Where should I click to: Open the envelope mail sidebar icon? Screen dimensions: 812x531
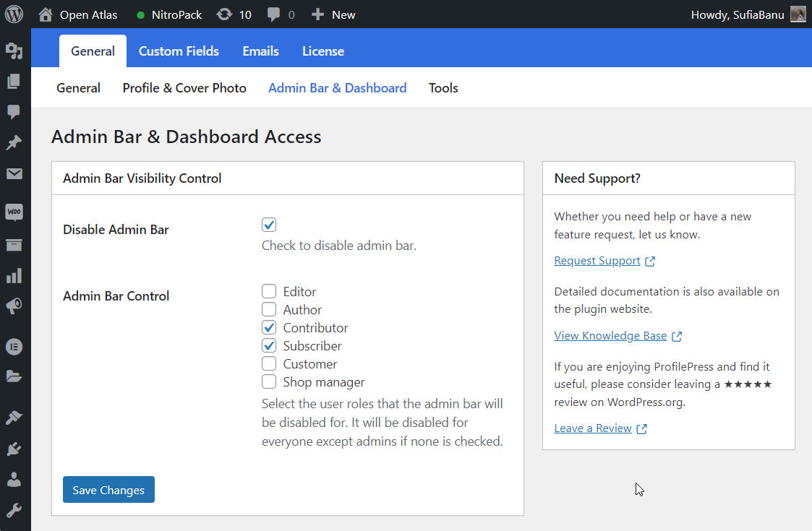[14, 173]
